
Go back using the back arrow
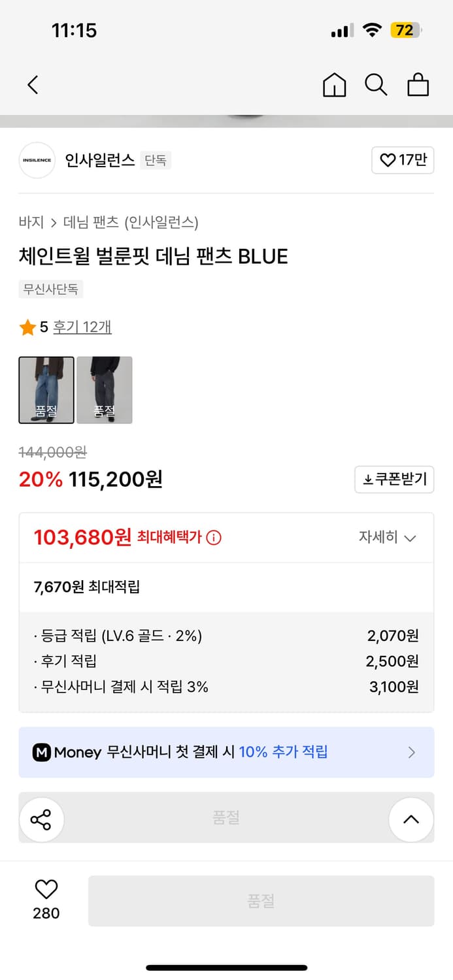(x=33, y=85)
